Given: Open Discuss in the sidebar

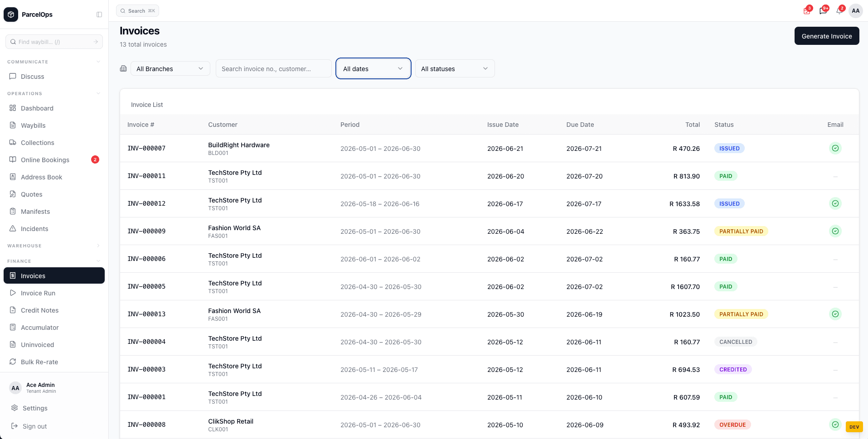Looking at the screenshot, I should point(54,77).
